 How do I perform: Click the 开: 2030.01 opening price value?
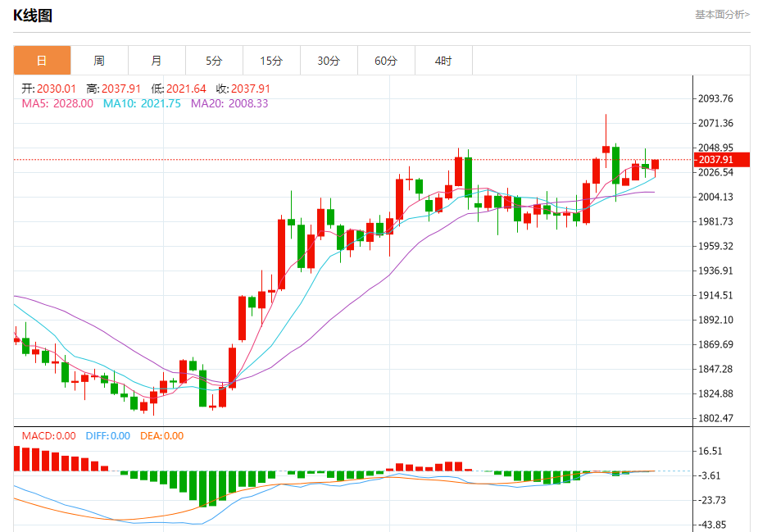(x=49, y=89)
